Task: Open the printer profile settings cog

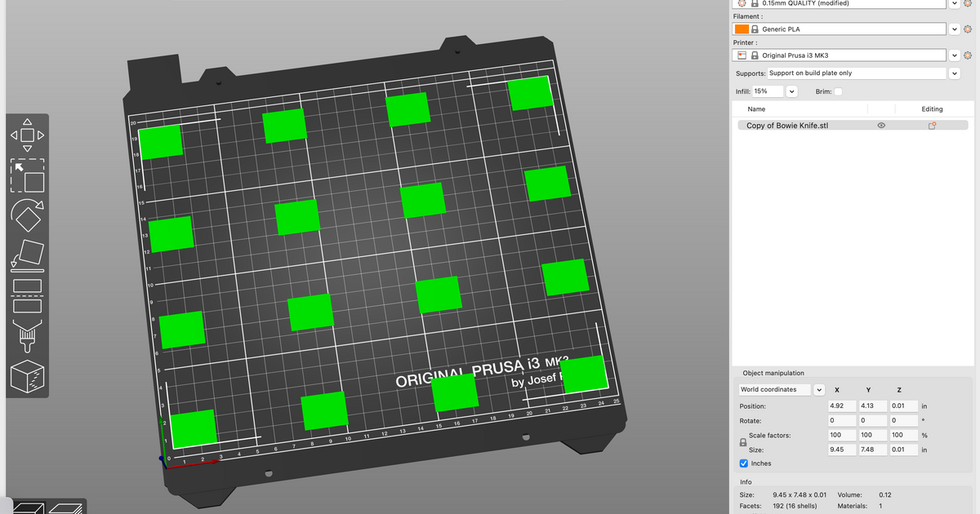Action: pyautogui.click(x=968, y=55)
